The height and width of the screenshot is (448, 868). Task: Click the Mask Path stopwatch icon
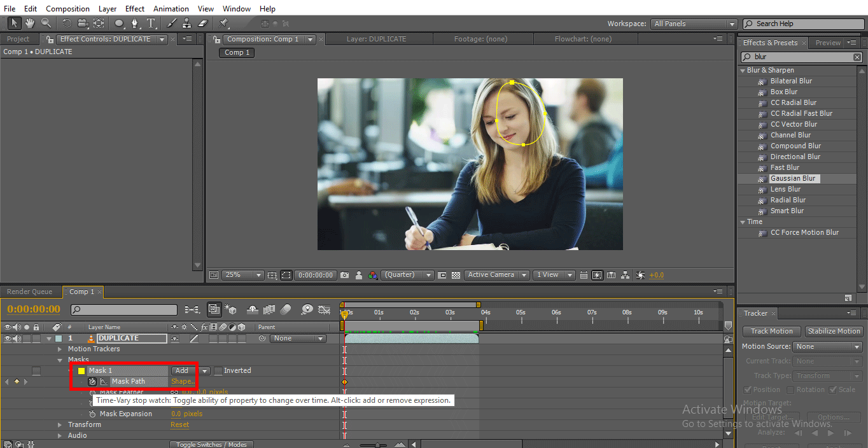click(92, 381)
